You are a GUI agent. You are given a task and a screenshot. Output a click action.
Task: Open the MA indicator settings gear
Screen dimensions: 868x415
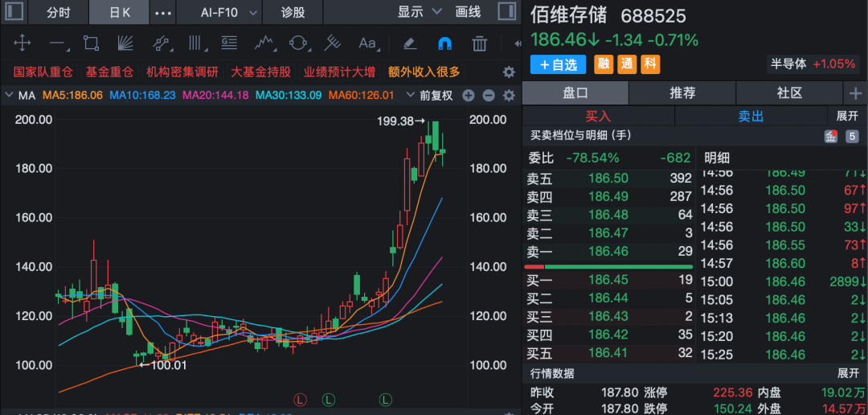[x=508, y=96]
